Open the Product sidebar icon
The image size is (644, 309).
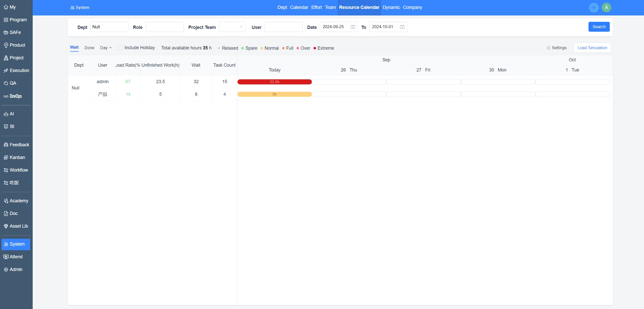pyautogui.click(x=6, y=45)
